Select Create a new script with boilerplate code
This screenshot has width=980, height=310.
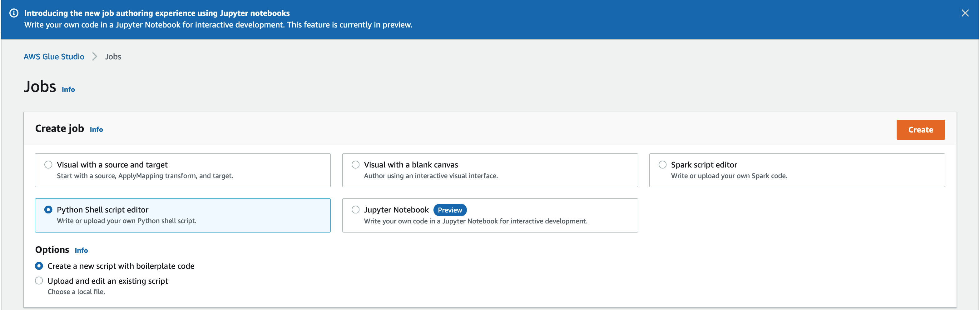point(39,266)
